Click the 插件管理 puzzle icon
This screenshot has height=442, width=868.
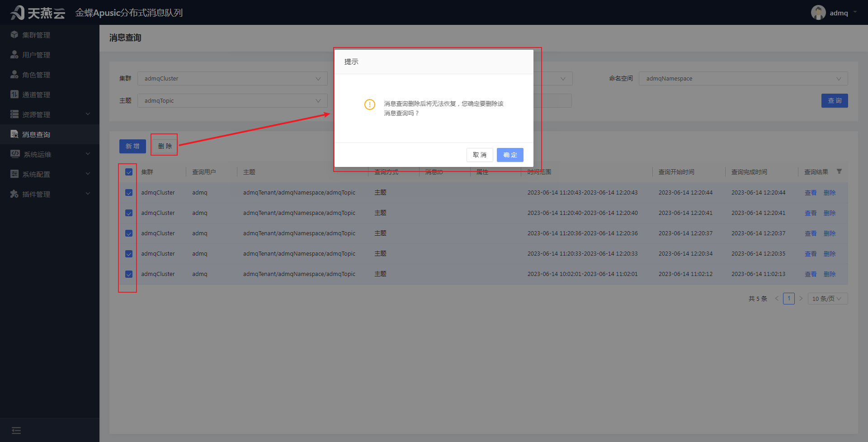pos(14,194)
